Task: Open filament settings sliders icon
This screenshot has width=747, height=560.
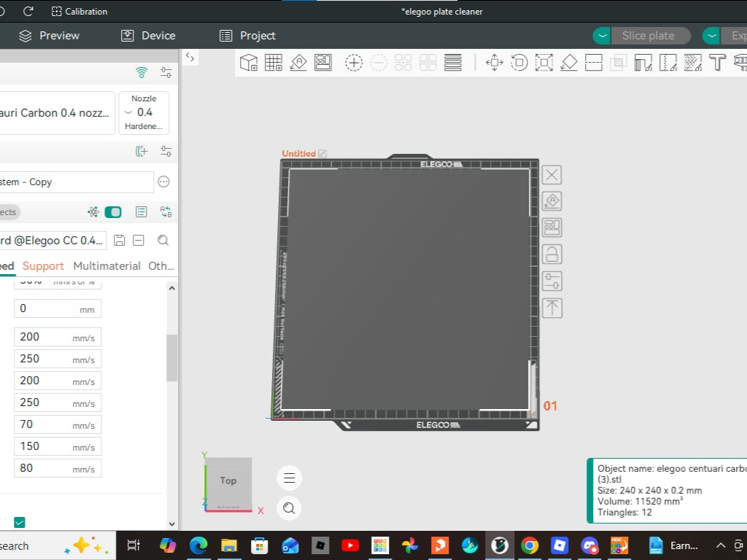Action: point(166,152)
